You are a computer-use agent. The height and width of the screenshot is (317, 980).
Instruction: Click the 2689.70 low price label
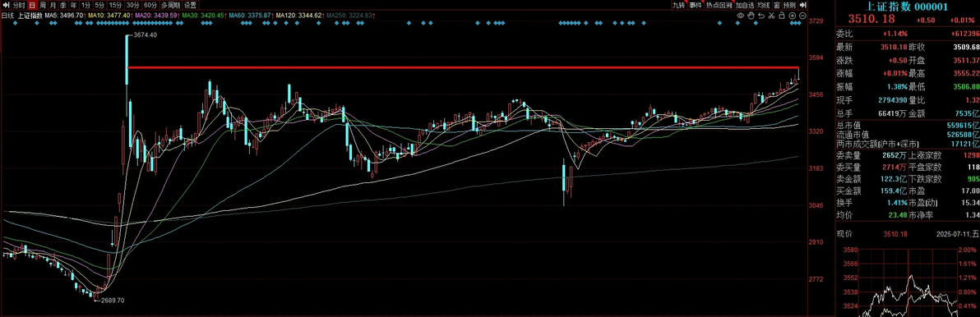click(113, 300)
